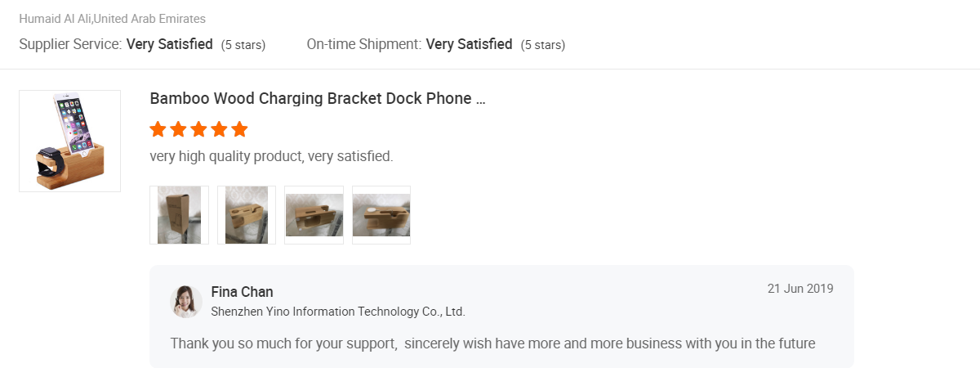Open the bamboo charging dock product image
Viewport: 980px width, 368px height.
pyautogui.click(x=70, y=141)
